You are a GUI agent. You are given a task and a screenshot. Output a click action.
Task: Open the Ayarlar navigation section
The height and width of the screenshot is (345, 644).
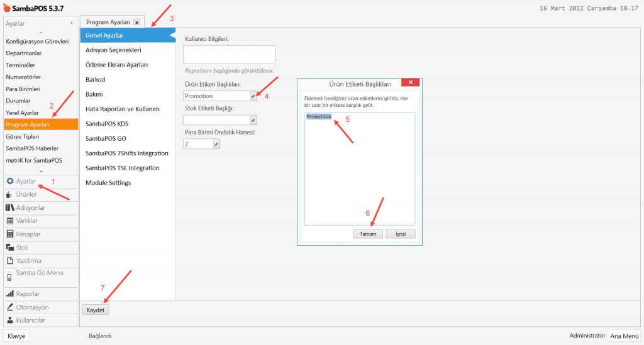[41, 182]
